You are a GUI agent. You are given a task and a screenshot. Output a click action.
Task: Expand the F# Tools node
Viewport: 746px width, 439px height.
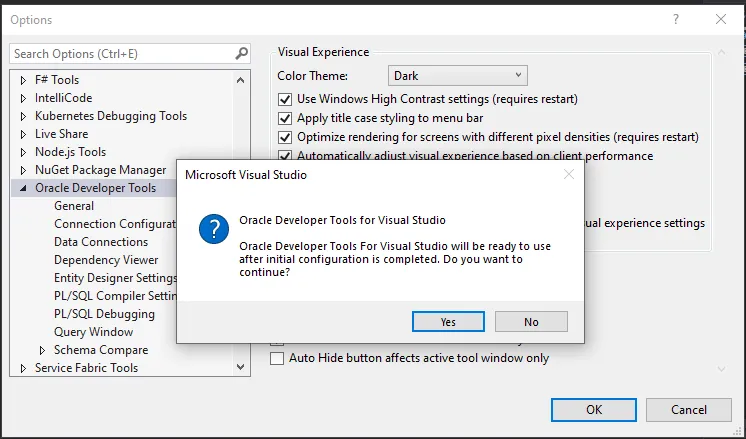[x=23, y=80]
